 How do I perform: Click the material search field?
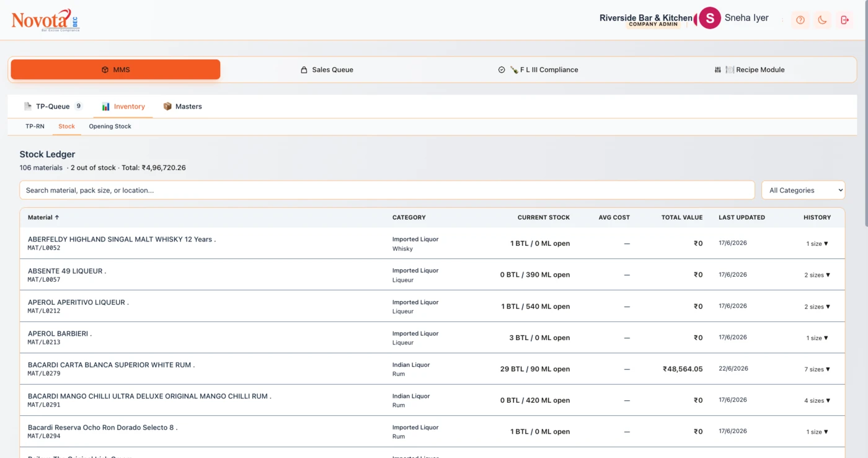click(x=387, y=190)
